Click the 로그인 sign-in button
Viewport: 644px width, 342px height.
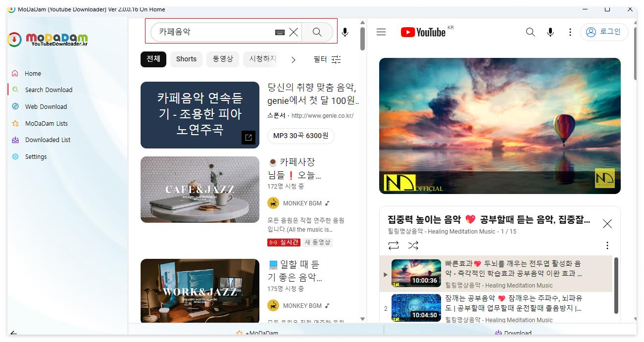[604, 32]
